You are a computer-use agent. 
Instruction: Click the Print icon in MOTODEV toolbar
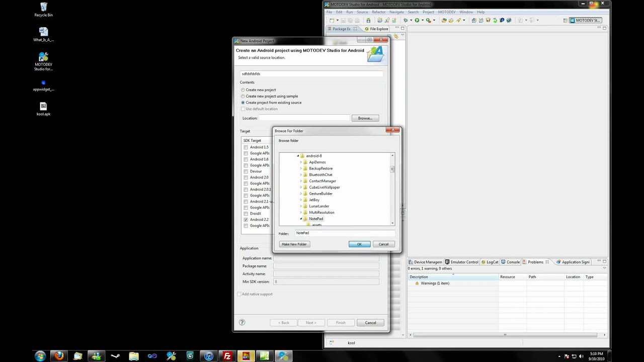[357, 20]
